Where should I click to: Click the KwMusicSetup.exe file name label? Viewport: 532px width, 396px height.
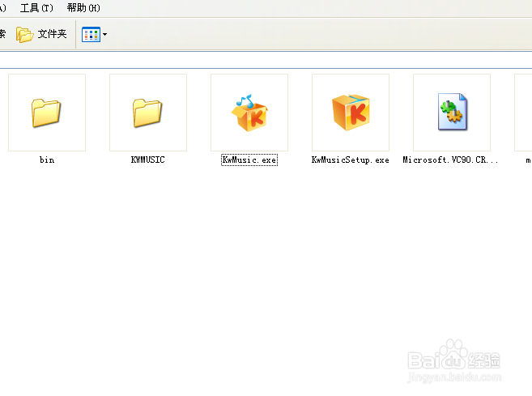[351, 160]
